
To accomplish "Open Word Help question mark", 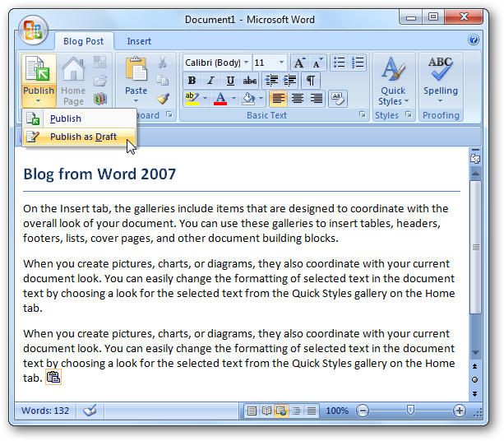I will (x=473, y=39).
